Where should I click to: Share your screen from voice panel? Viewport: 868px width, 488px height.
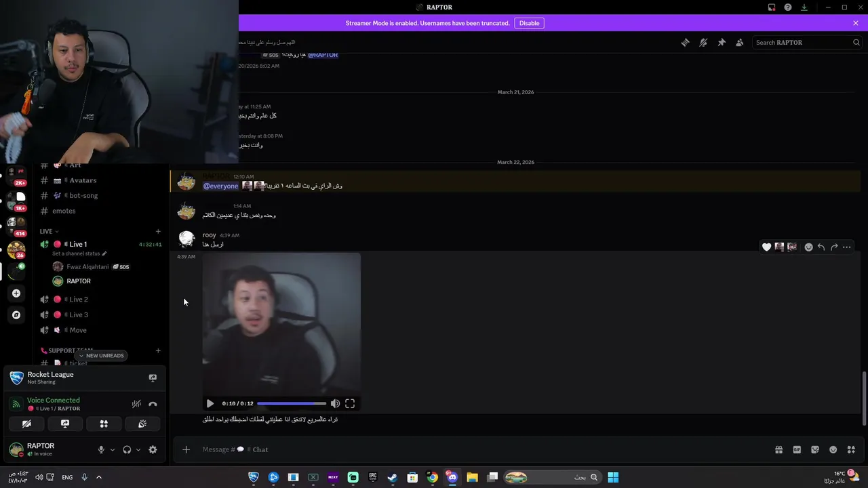click(65, 424)
